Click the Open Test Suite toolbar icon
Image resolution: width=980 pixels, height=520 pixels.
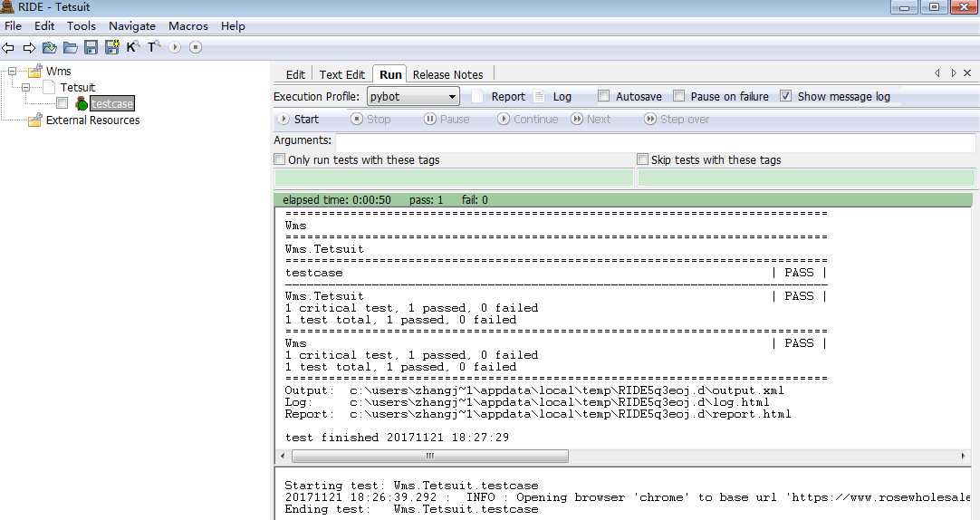click(x=50, y=47)
